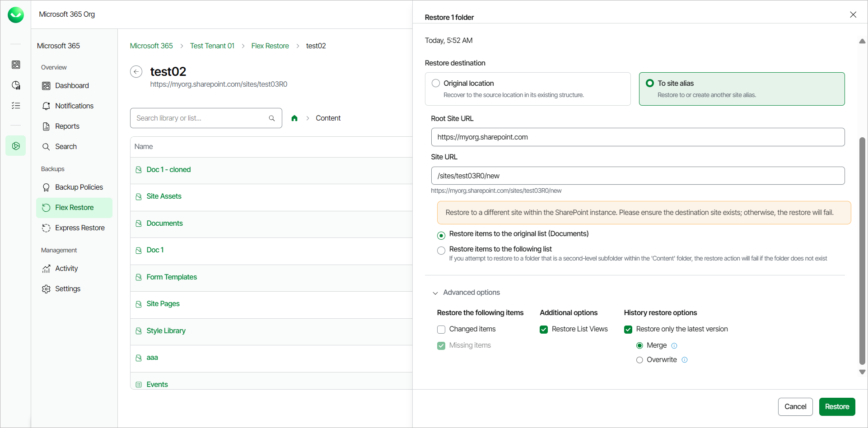868x428 pixels.
Task: Open the aaa library link
Action: [x=152, y=358]
